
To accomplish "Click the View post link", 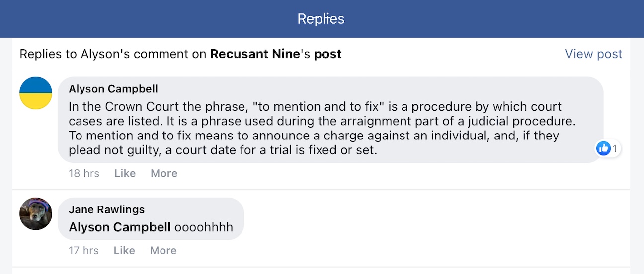I will [593, 54].
